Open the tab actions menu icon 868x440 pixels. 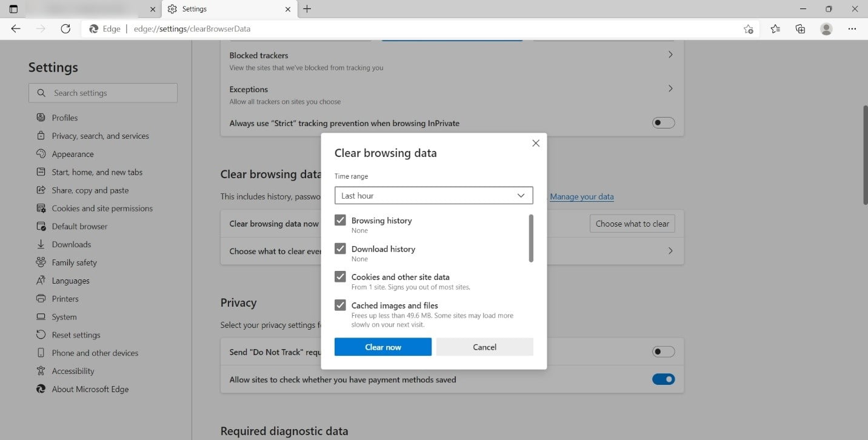[x=13, y=9]
